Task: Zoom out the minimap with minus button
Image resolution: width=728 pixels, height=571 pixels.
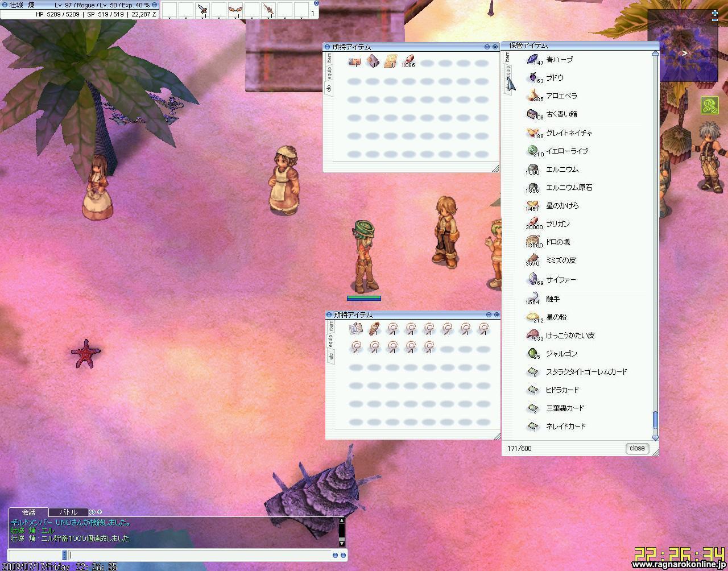Action: pos(715,20)
